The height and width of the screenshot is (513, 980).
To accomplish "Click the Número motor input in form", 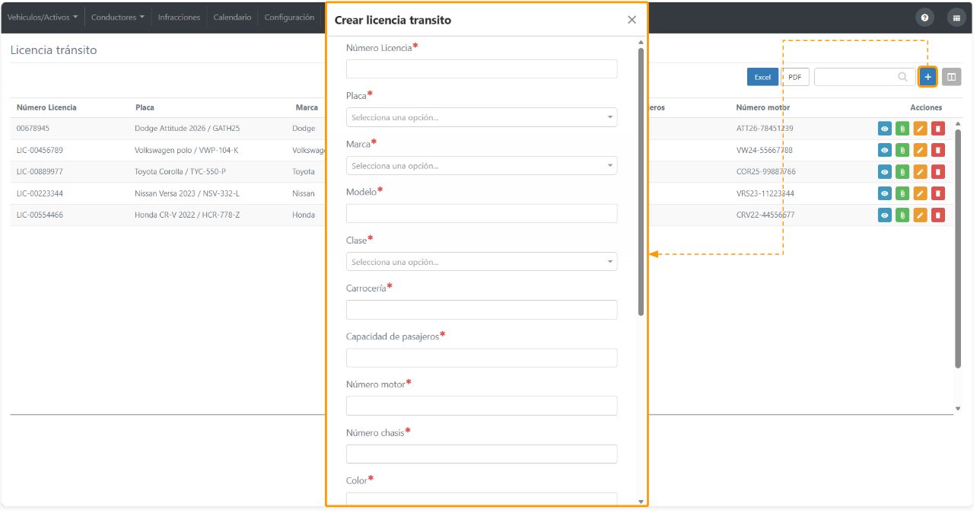I will click(482, 406).
